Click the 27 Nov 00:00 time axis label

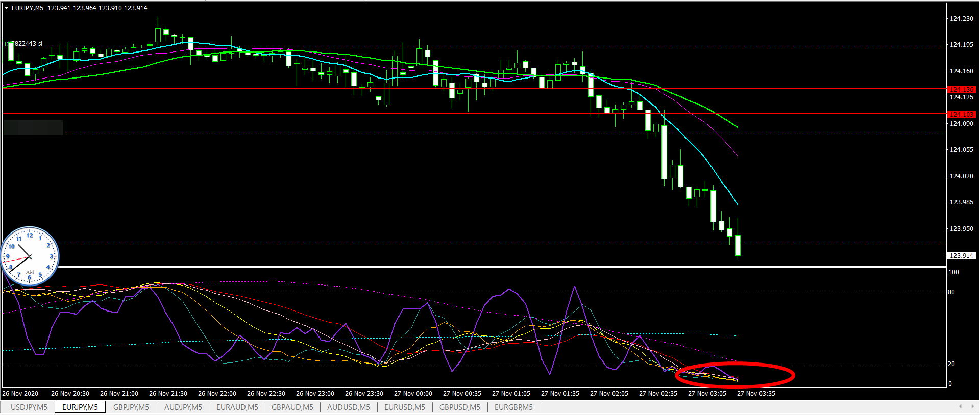tap(413, 393)
